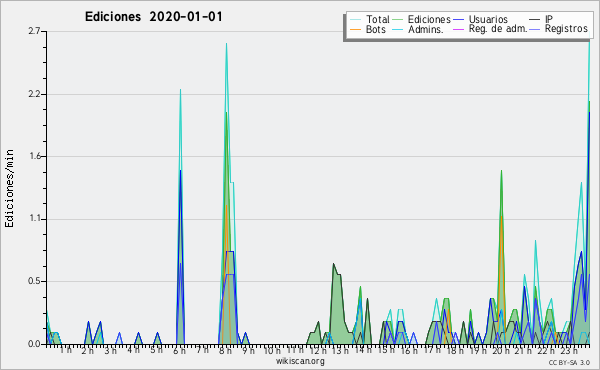The image size is (600, 370).
Task: Click the magenta Reg. de adm. legend line
Action: click(458, 29)
